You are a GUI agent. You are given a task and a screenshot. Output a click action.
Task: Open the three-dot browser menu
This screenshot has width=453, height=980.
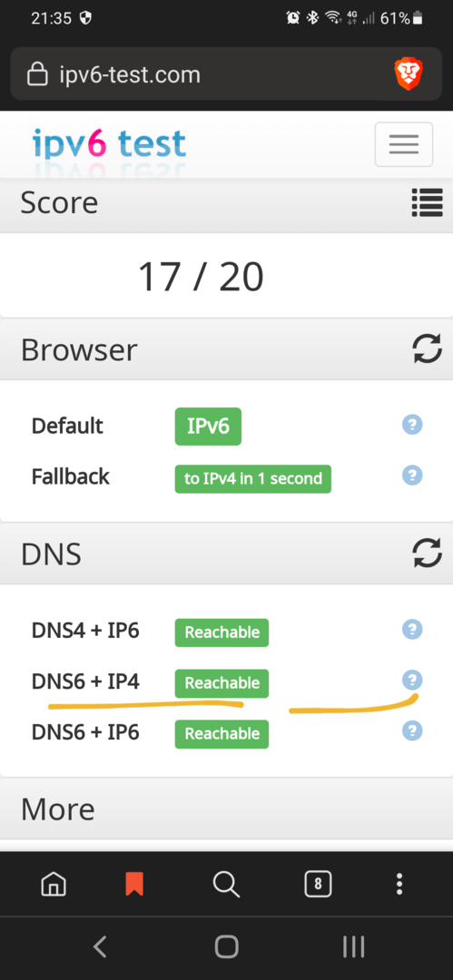click(399, 884)
